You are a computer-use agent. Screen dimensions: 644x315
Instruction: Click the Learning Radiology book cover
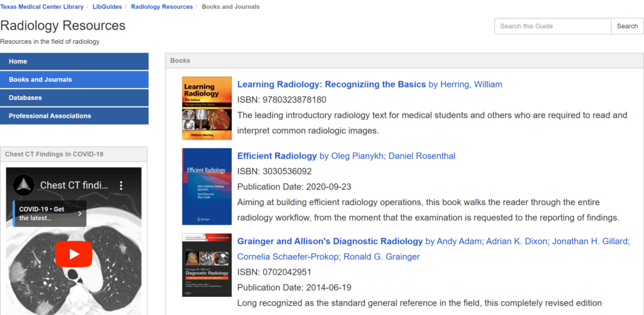point(207,108)
